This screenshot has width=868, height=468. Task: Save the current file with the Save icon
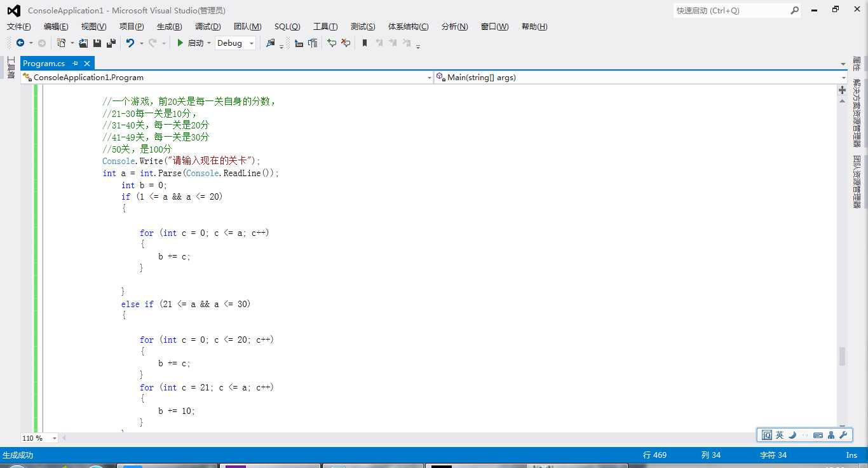point(97,43)
